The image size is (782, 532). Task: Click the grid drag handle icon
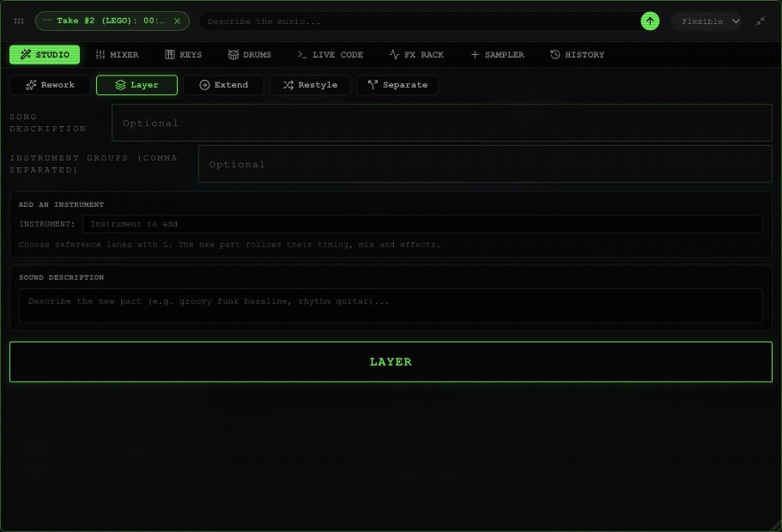click(19, 21)
